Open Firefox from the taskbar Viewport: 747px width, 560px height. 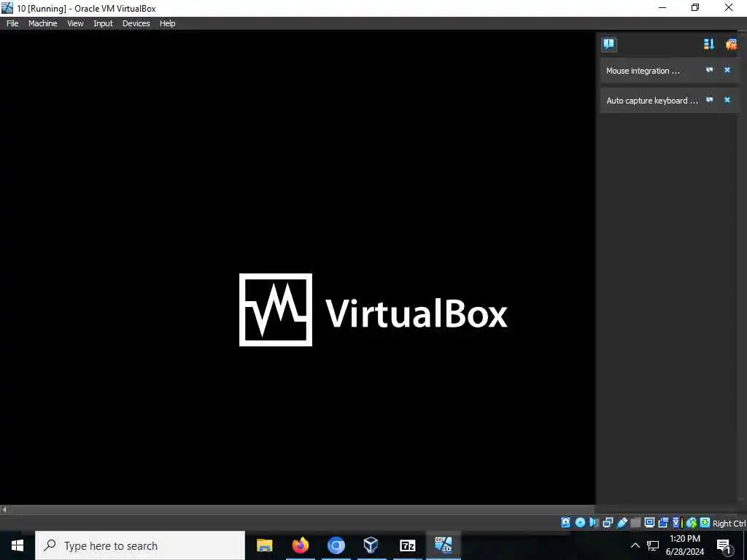[x=300, y=545]
